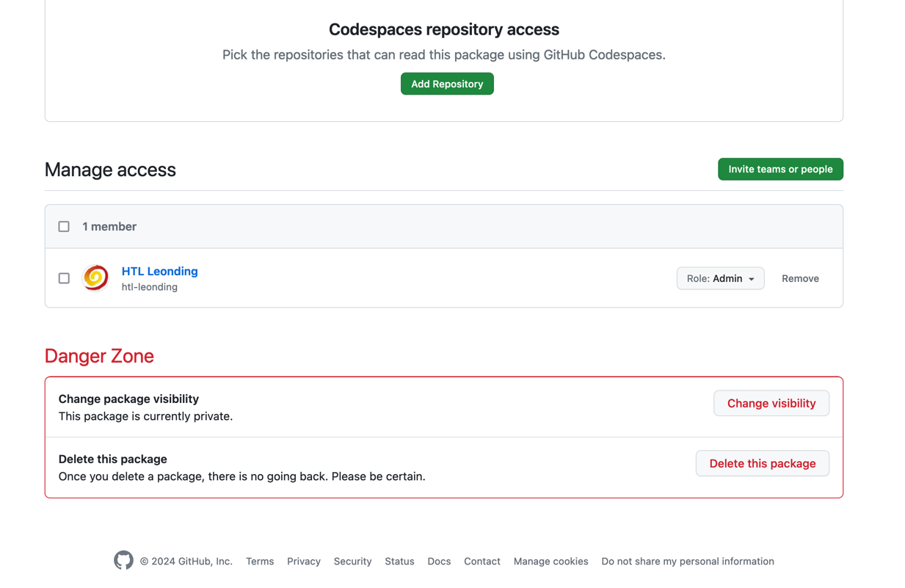Select the HTL Leonding member checkbox
Screen dimensions: 905x588
[64, 278]
